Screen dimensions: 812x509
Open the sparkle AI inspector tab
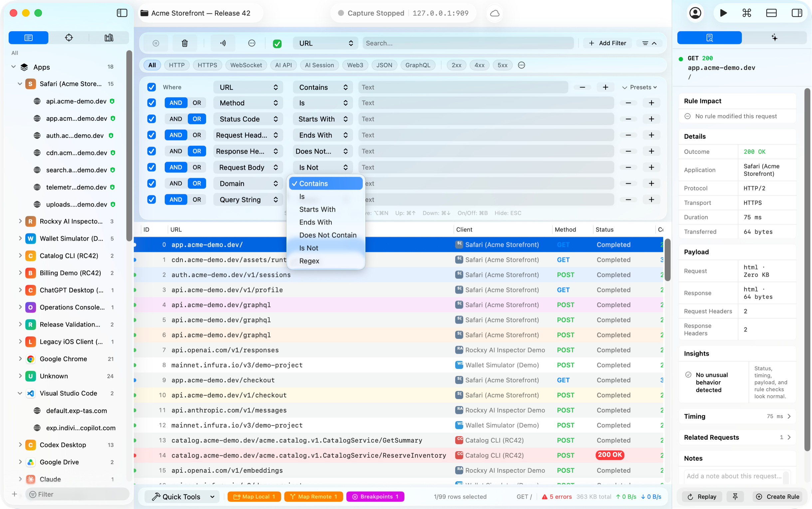click(x=774, y=37)
